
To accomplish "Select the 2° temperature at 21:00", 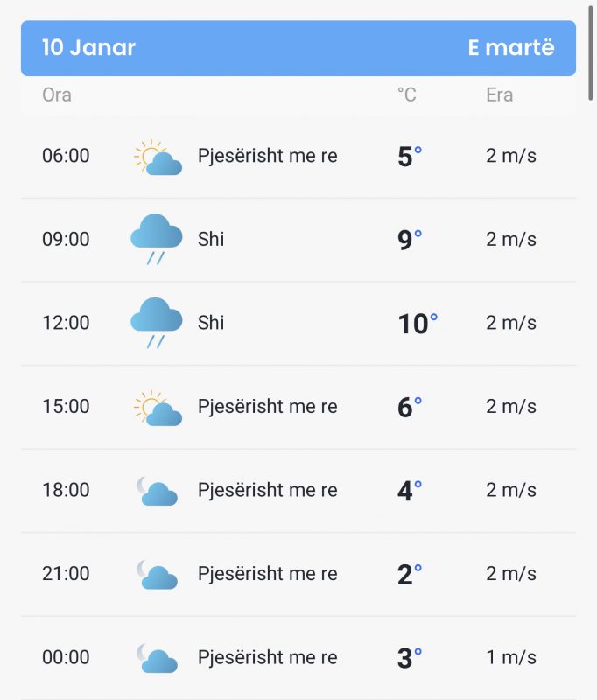I will coord(410,574).
